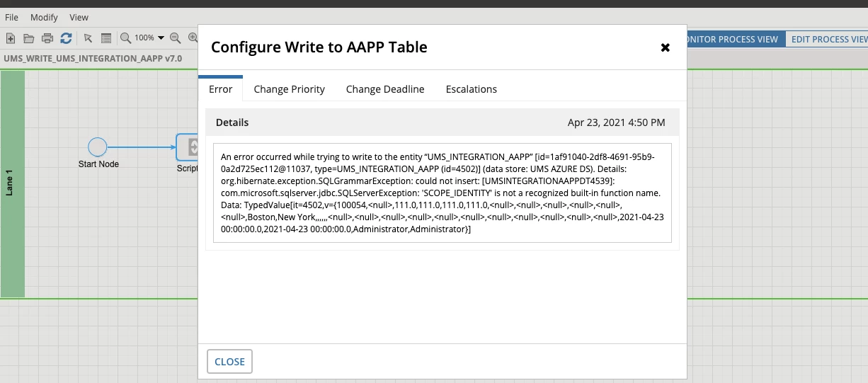Select the Error tab
Image resolution: width=868 pixels, height=383 pixels.
(221, 89)
